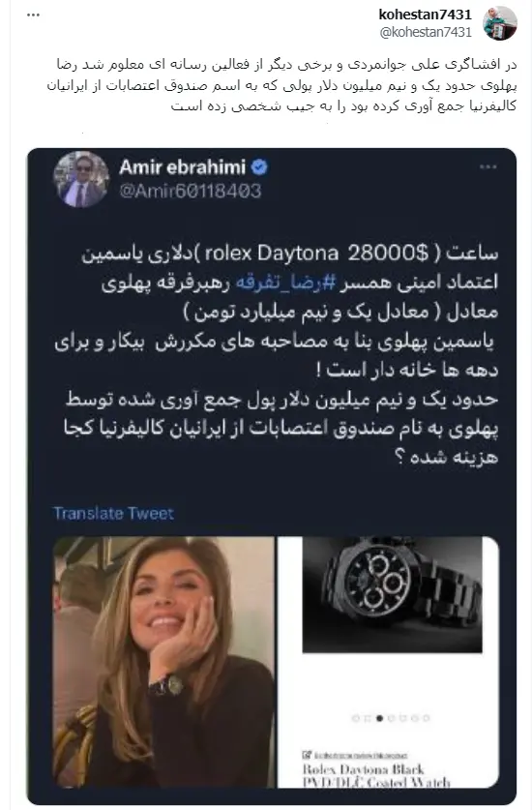Select the fourth carousel dot under the watch
532x810 pixels.
pos(392,718)
